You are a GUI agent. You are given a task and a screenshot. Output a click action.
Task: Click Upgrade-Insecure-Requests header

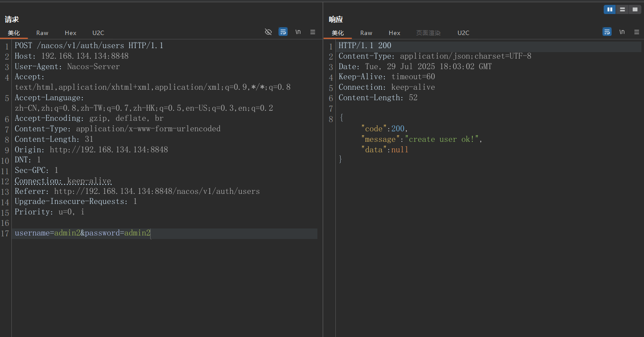point(76,201)
